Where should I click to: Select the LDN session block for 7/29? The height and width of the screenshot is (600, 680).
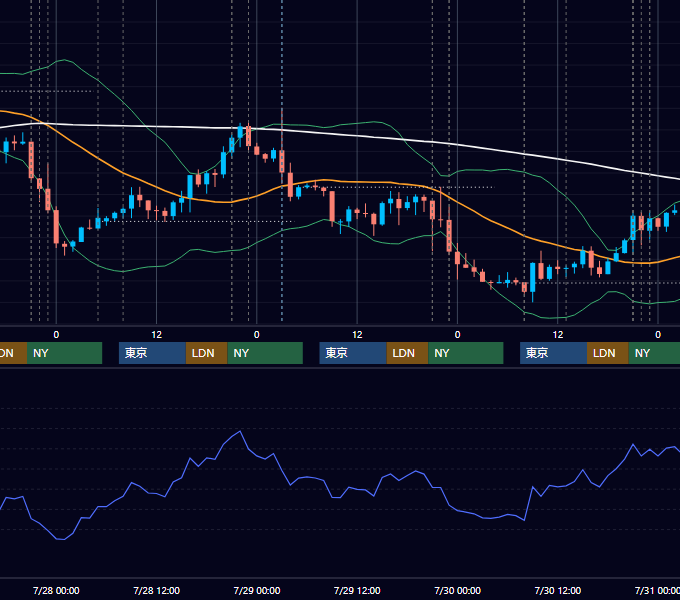pyautogui.click(x=408, y=353)
